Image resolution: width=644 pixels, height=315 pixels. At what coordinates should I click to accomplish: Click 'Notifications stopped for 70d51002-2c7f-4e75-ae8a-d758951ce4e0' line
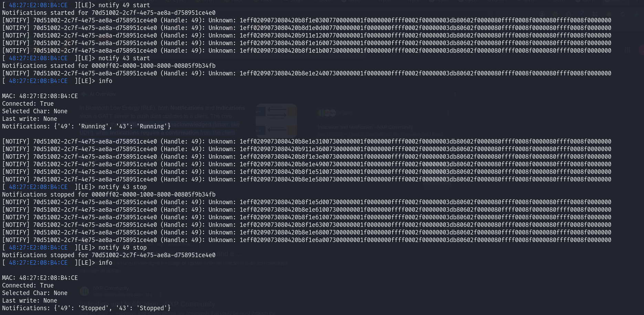pyautogui.click(x=109, y=255)
